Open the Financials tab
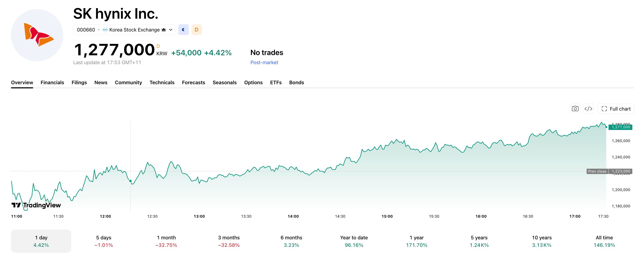 52,83
